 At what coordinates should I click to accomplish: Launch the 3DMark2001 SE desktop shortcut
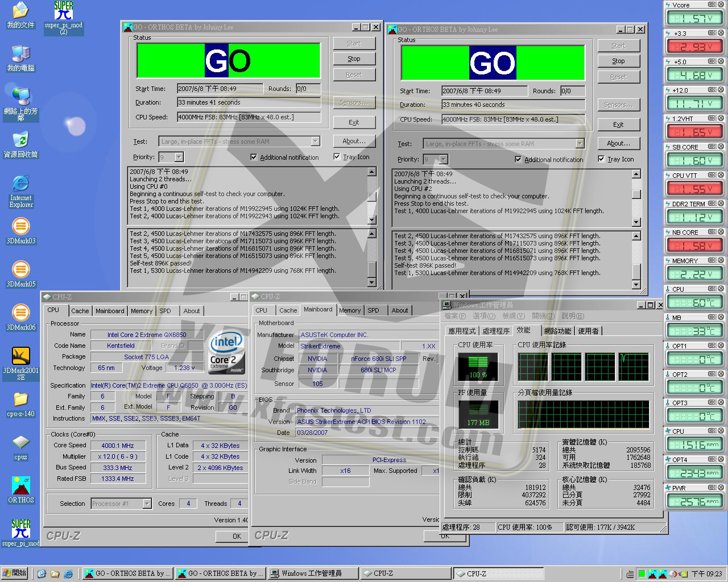click(x=21, y=364)
